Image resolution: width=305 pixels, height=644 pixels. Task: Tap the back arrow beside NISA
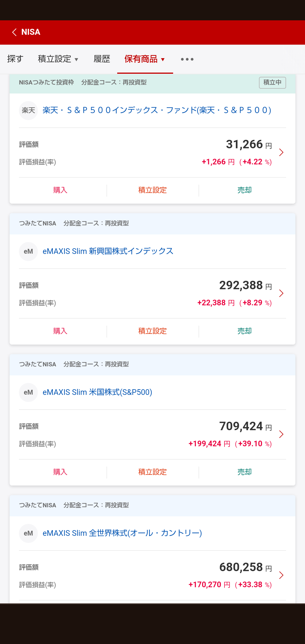point(14,32)
